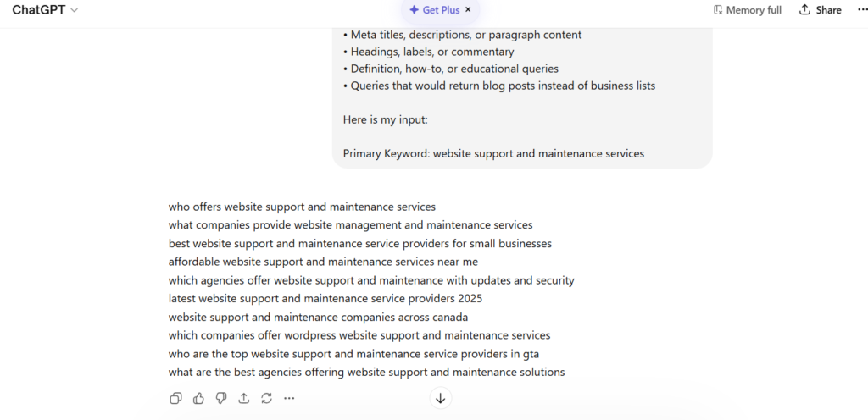Open more actions menu below the response
The height and width of the screenshot is (420, 868).
pos(289,398)
